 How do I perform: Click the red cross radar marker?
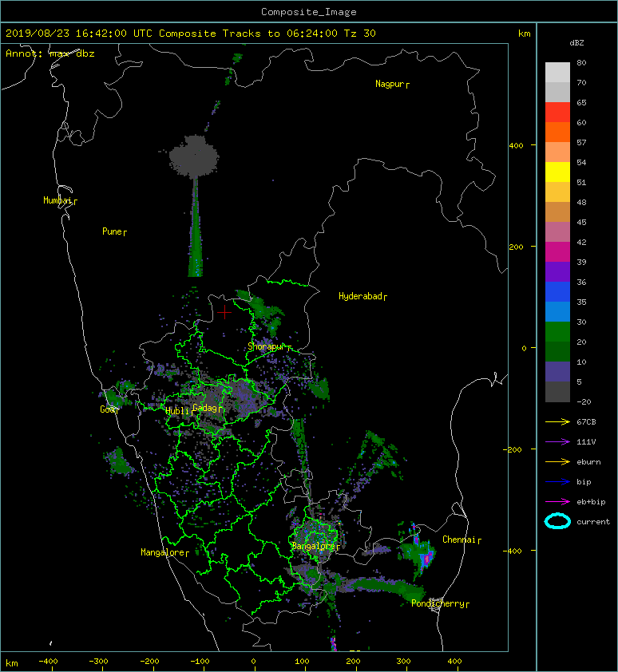pos(224,312)
